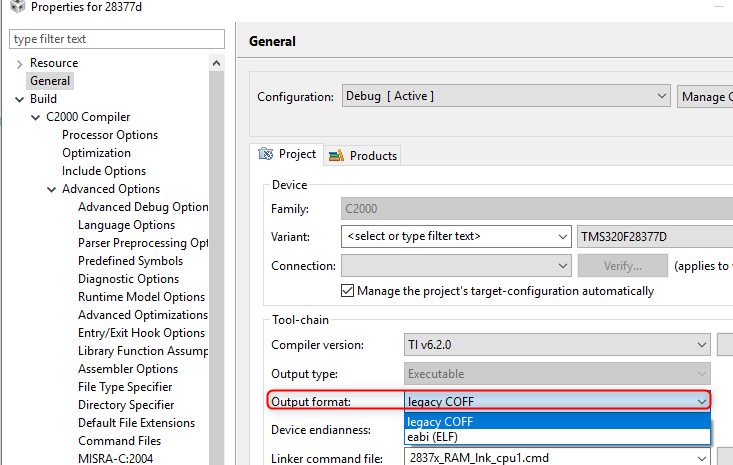
Task: Click the Products tab icon
Action: (336, 155)
